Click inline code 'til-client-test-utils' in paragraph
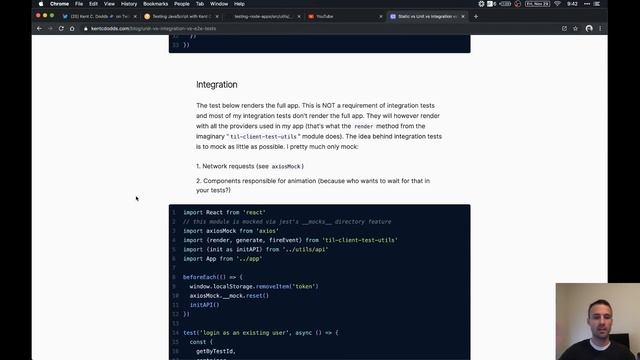Screen dimensions: 640x360 click(263, 137)
